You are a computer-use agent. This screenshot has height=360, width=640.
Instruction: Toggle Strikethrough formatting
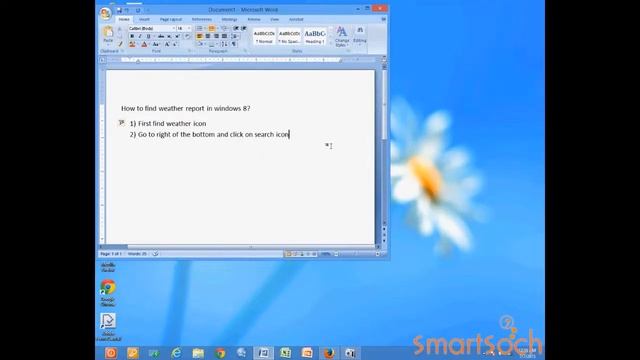click(161, 36)
